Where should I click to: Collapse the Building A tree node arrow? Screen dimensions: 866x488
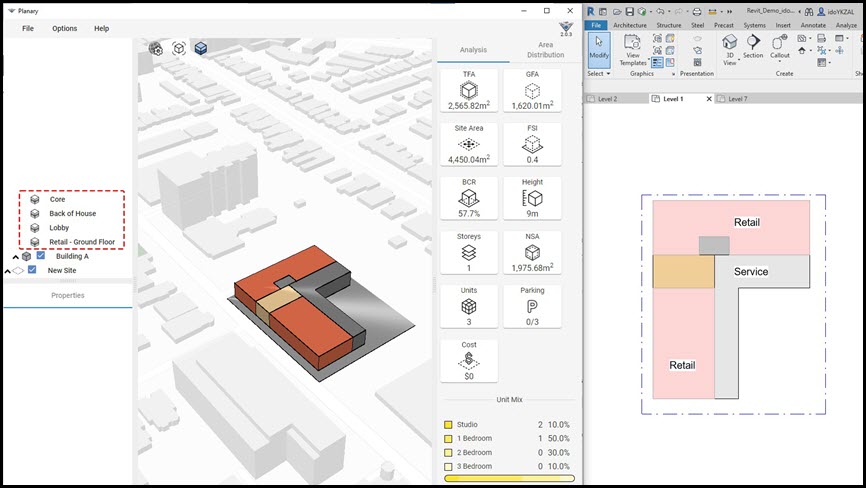tap(15, 257)
